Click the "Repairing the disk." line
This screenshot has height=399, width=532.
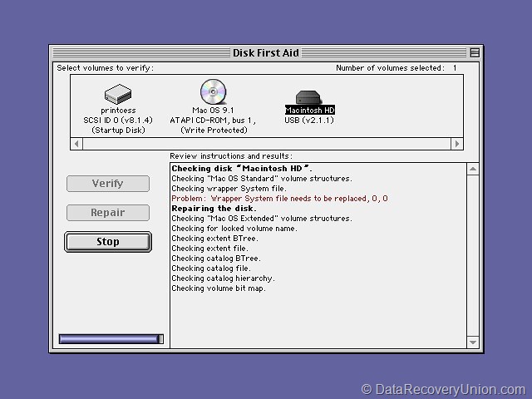(x=214, y=209)
